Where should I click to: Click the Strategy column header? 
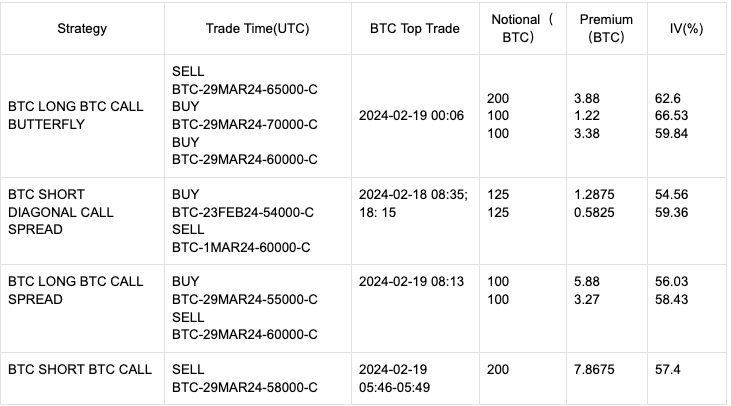click(x=82, y=29)
